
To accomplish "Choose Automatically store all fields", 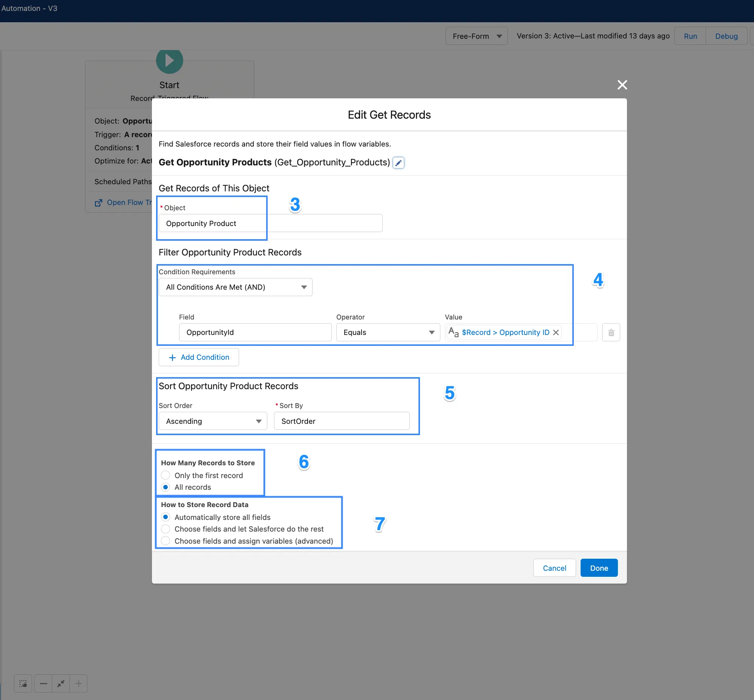I will [x=166, y=517].
